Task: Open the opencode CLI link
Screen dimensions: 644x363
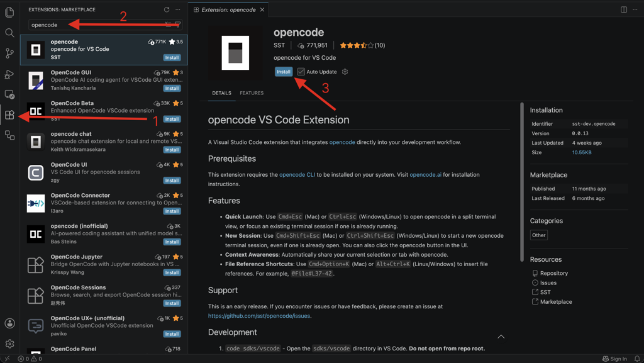Action: point(297,174)
